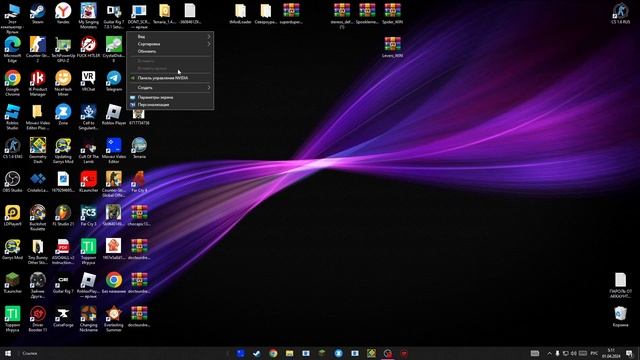Select the Far Cry 3 icon

(89, 216)
